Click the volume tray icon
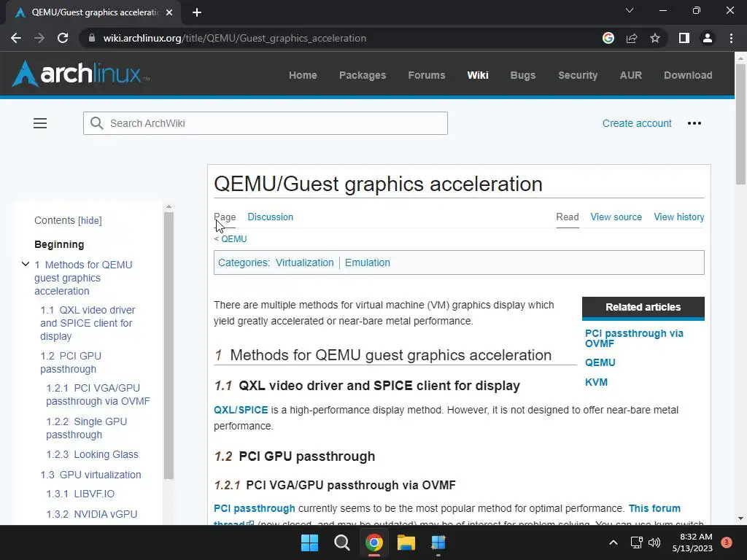The height and width of the screenshot is (560, 747). pyautogui.click(x=654, y=542)
